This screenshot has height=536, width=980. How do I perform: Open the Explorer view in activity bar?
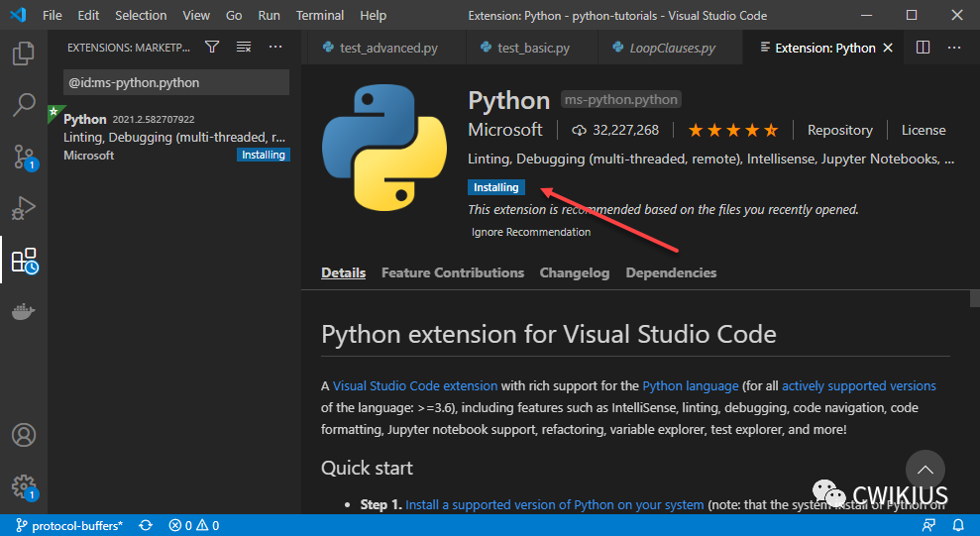24,54
